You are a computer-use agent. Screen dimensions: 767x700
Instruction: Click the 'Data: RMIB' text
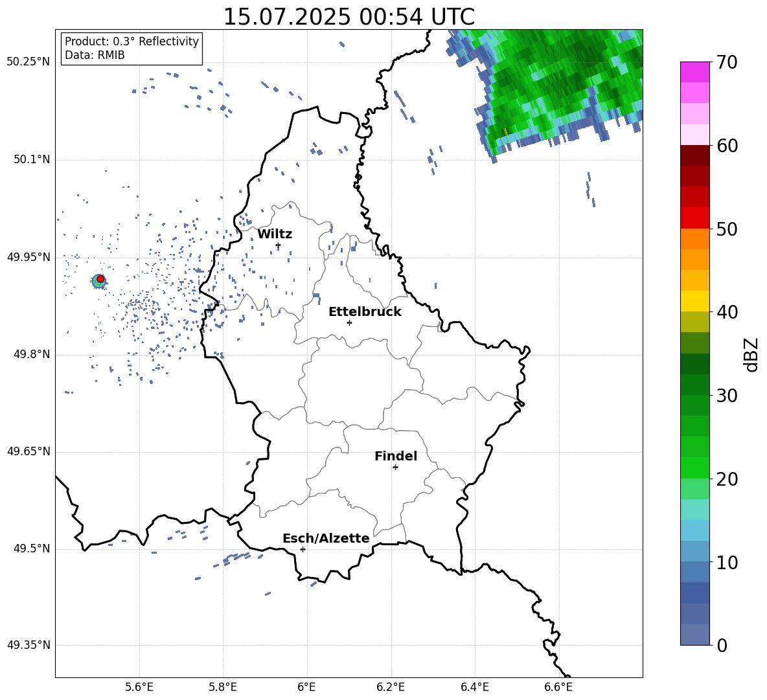95,55
